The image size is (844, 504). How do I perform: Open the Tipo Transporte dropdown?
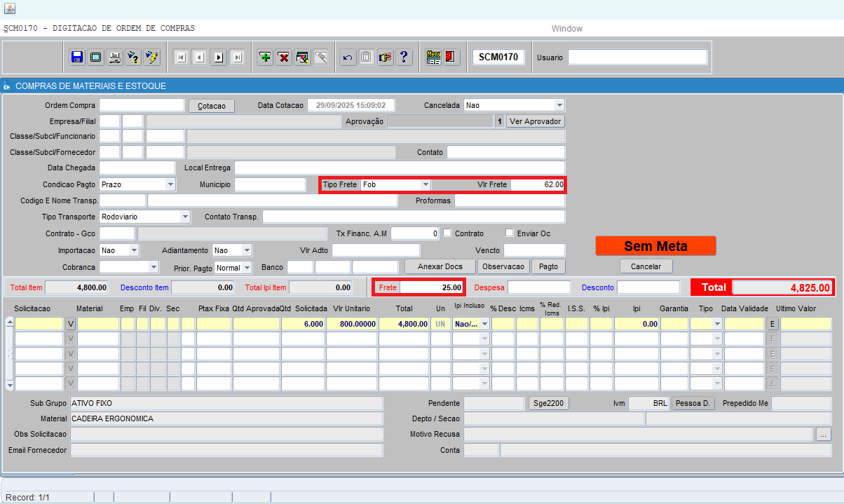coord(184,217)
